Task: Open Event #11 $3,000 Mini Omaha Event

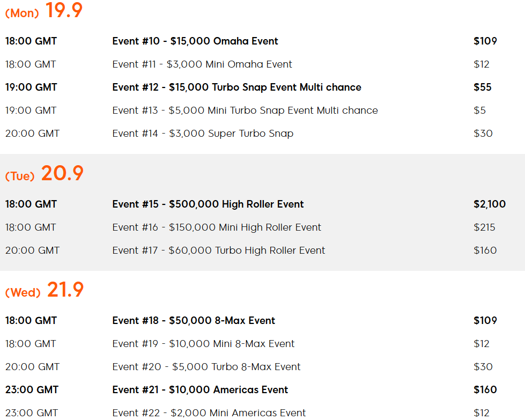Action: coord(202,64)
